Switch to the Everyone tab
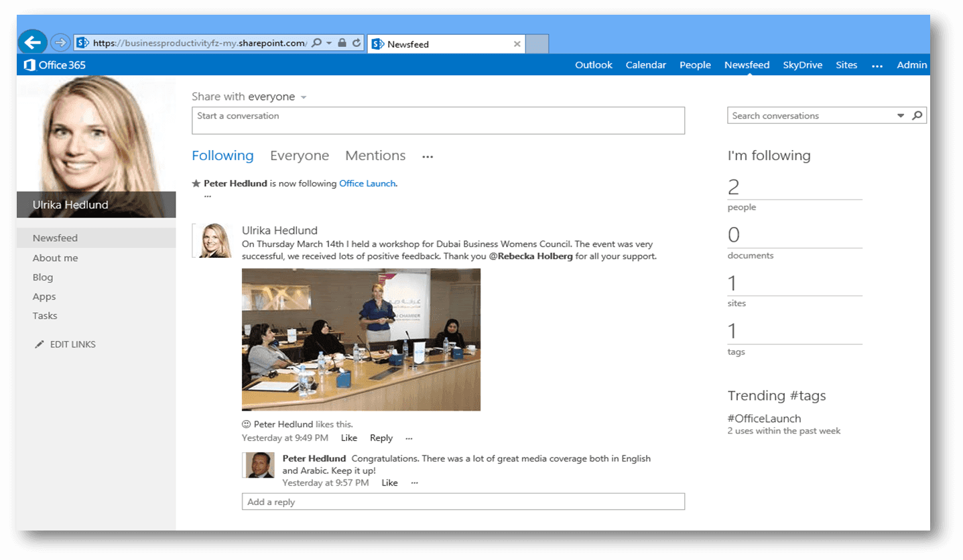The width and height of the screenshot is (963, 560). (x=300, y=155)
